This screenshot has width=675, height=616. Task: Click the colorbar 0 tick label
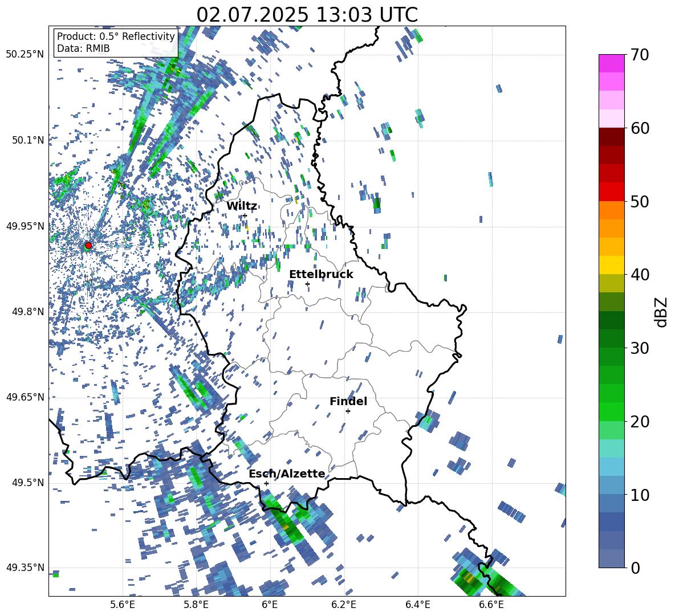pos(635,568)
